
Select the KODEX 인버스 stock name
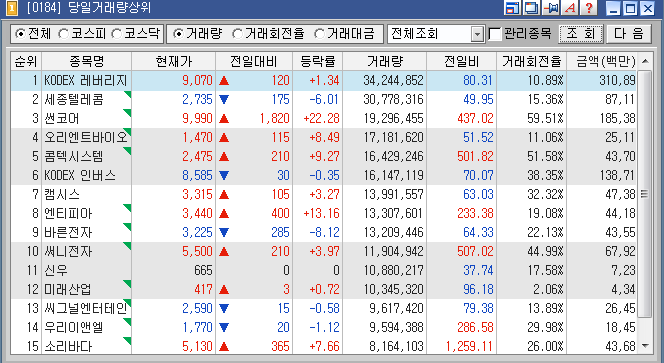(80, 175)
